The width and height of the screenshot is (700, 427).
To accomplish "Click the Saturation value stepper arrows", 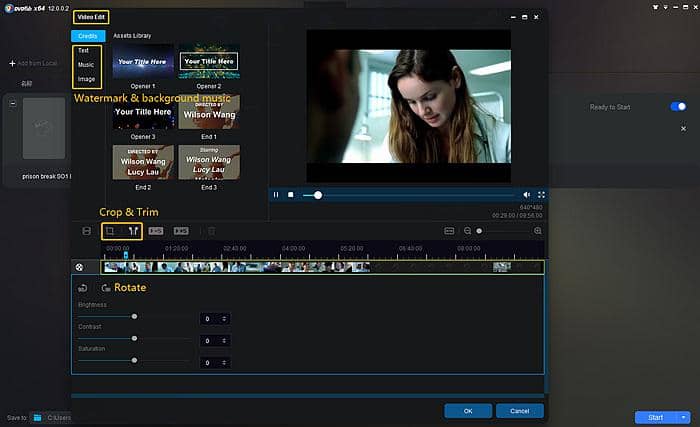I will pyautogui.click(x=224, y=363).
